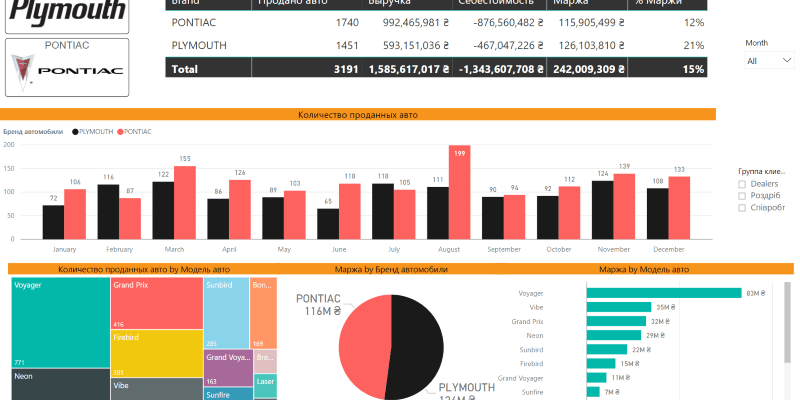Click the PLYMOUTH % Маржи value 21%
The width and height of the screenshot is (800, 400).
coord(694,45)
